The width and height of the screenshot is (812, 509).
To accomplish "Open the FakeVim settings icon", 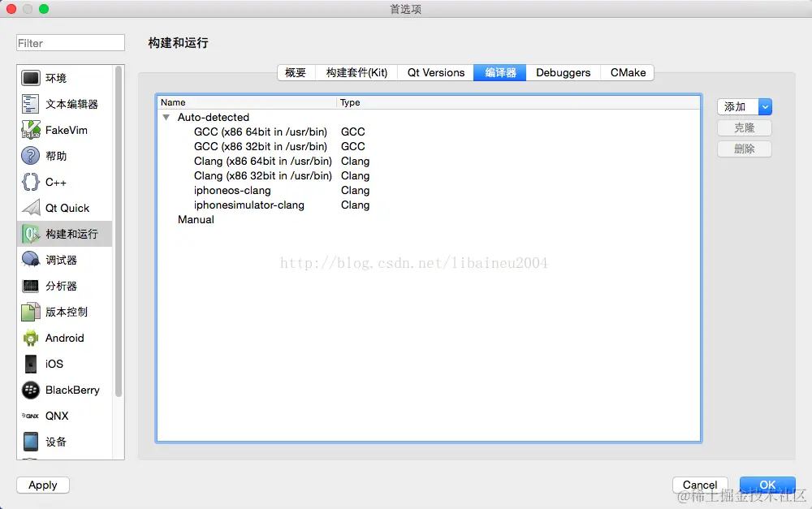I will coord(31,130).
